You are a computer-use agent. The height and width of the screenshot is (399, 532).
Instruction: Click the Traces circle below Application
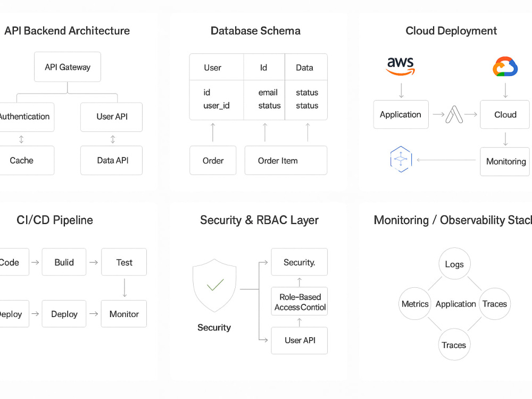point(454,344)
